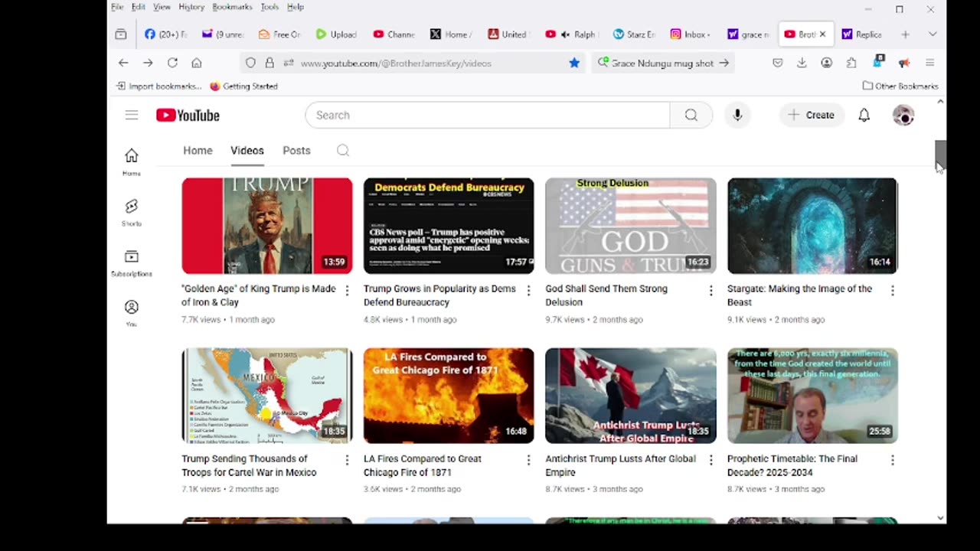The height and width of the screenshot is (551, 980).
Task: Open options for God Shall Send video
Action: [x=710, y=290]
